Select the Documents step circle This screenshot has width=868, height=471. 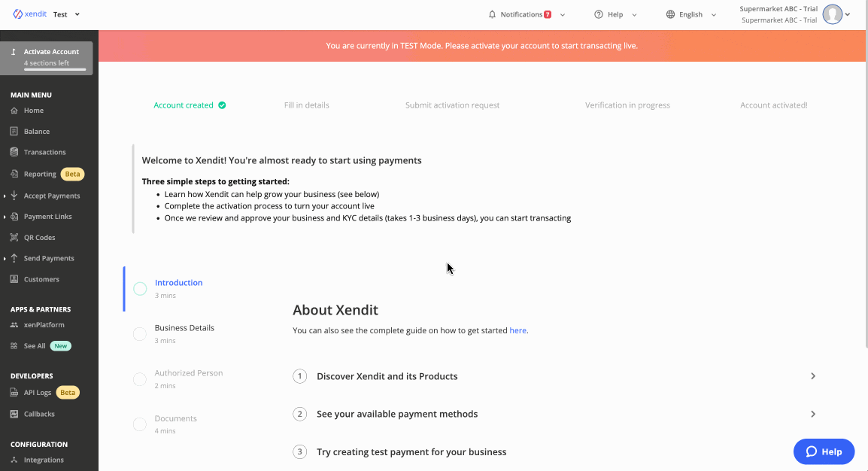tap(140, 424)
